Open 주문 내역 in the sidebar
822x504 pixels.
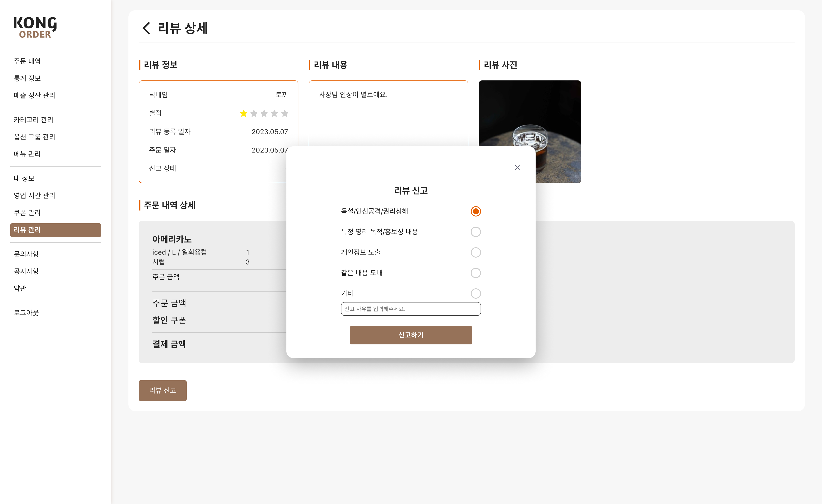coord(27,61)
